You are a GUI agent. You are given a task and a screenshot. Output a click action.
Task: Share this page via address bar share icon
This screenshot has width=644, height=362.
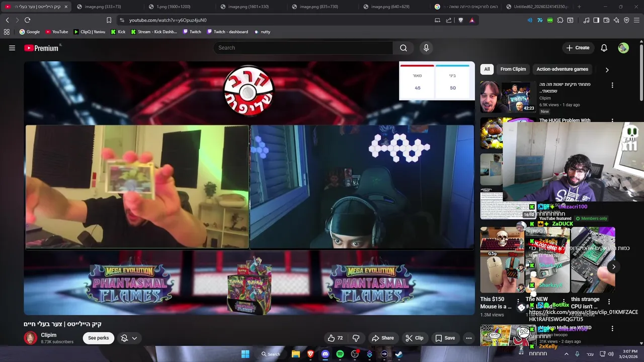(x=449, y=20)
